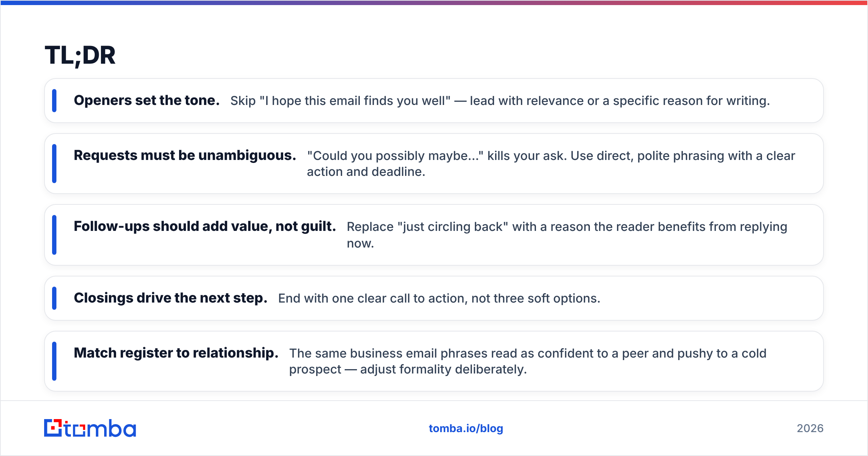Viewport: 868px width, 456px height.
Task: Click blue accent bar of Closings card
Action: point(54,298)
